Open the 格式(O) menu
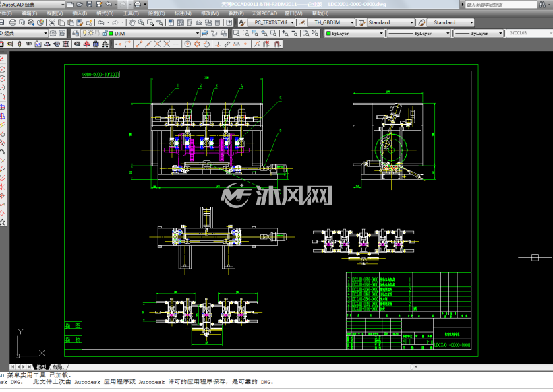 tap(105, 13)
